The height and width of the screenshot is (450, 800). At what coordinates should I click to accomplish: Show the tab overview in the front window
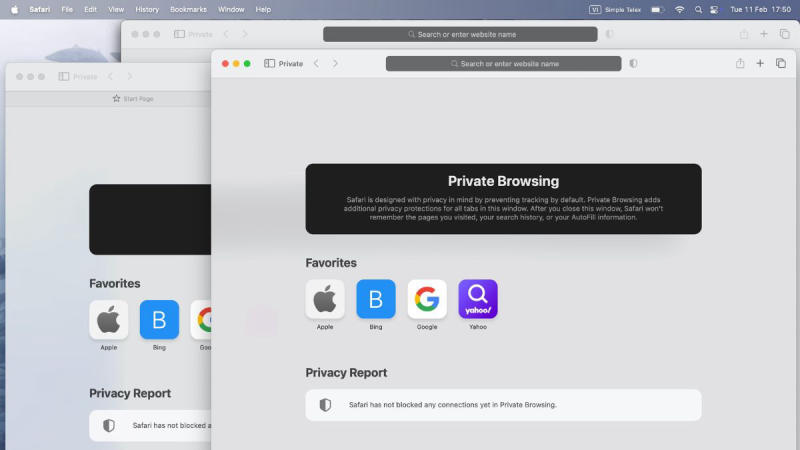[x=781, y=63]
